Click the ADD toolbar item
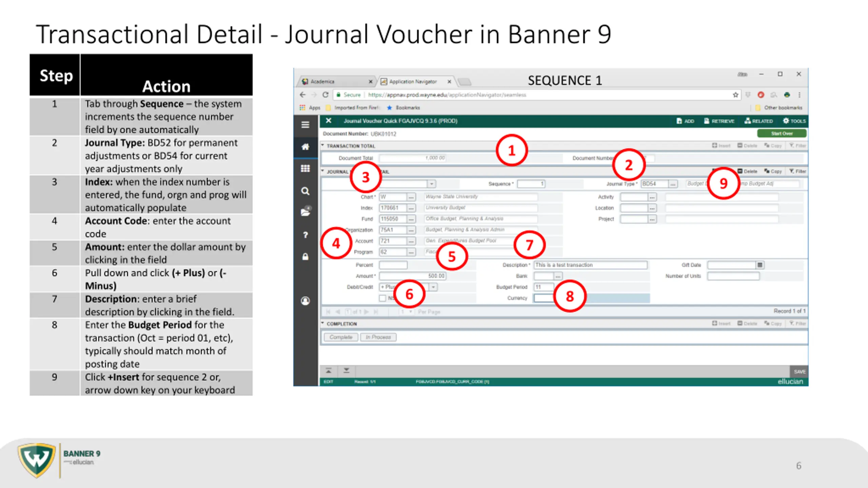 [x=685, y=121]
